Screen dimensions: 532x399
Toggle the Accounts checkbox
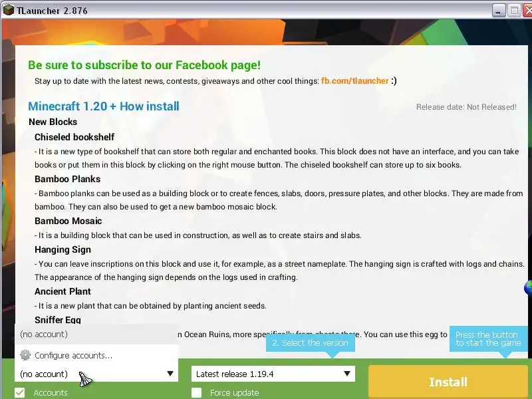click(20, 393)
